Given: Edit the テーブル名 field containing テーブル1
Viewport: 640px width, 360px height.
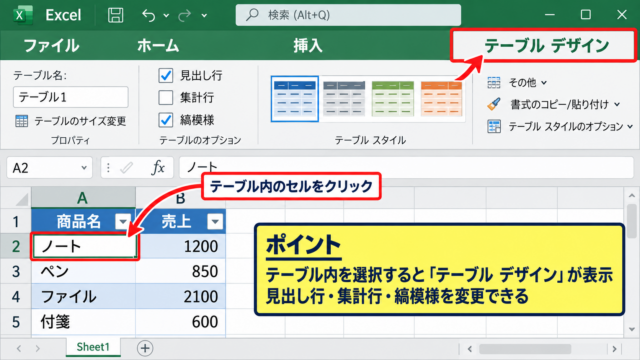Looking at the screenshot, I should pos(71,97).
